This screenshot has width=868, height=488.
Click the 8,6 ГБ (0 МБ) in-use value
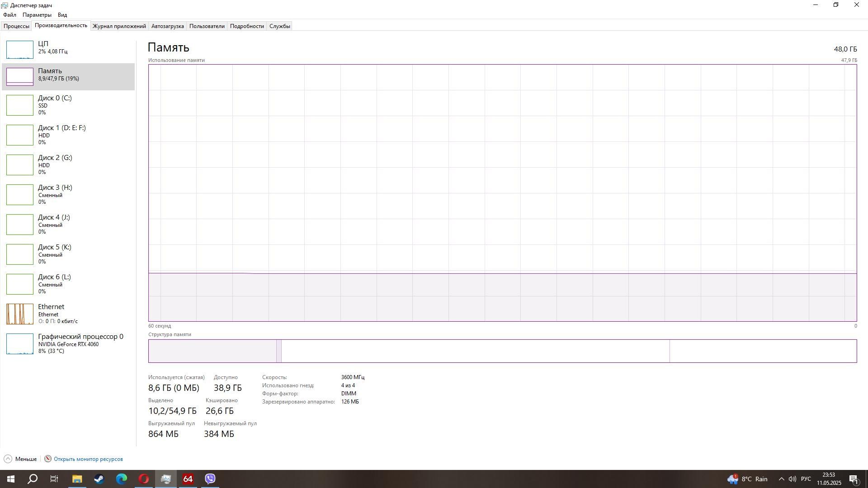[x=174, y=388]
